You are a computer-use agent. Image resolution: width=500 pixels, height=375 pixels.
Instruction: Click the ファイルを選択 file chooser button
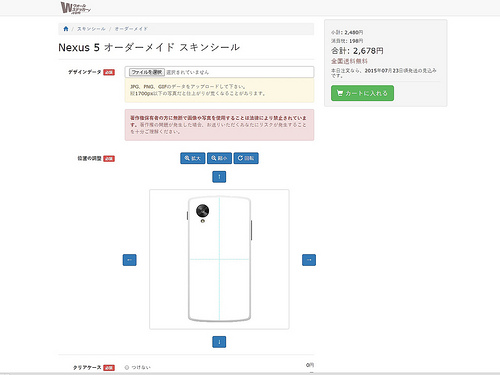(x=147, y=72)
